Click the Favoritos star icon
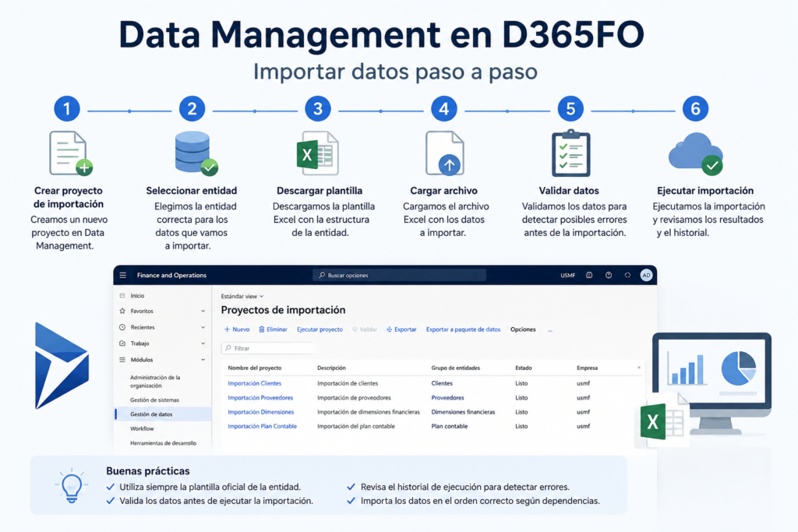The height and width of the screenshot is (532, 798). tap(122, 311)
